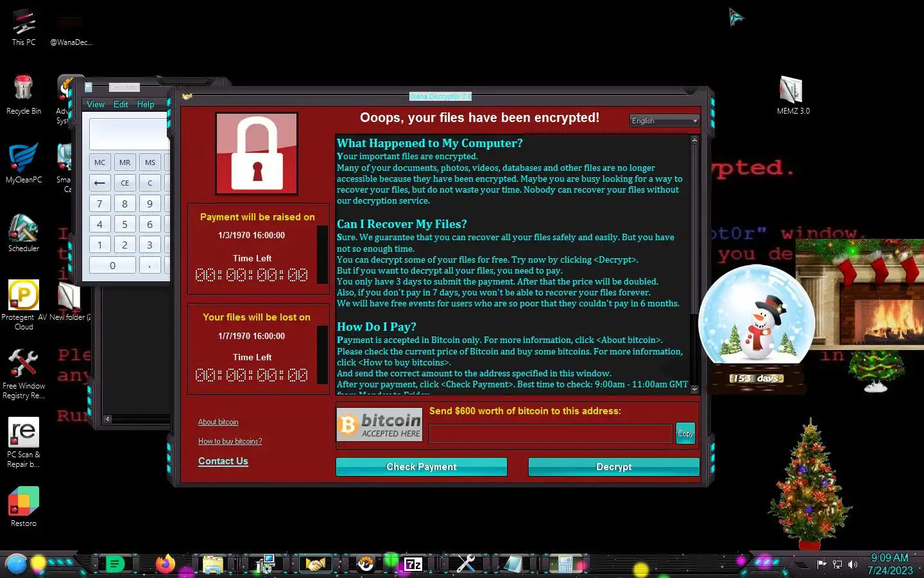Open the Calculator Help menu

[x=146, y=104]
